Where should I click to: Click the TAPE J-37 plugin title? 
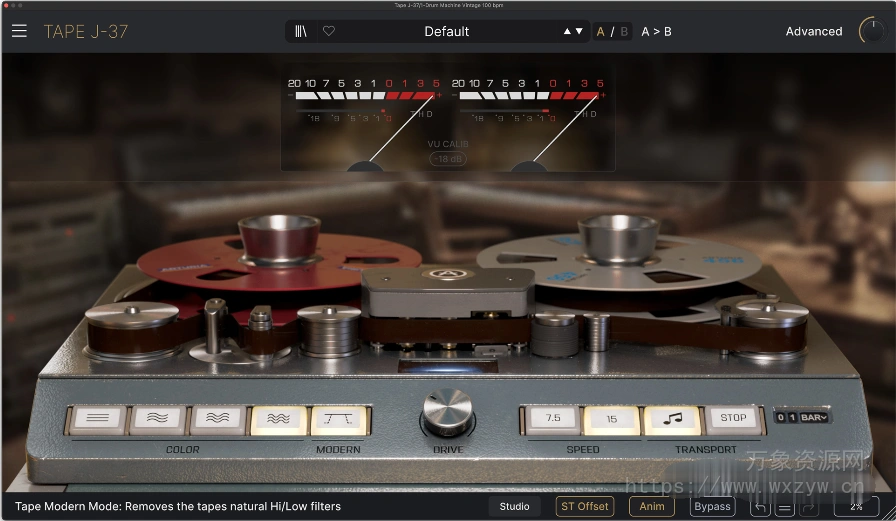pyautogui.click(x=86, y=31)
